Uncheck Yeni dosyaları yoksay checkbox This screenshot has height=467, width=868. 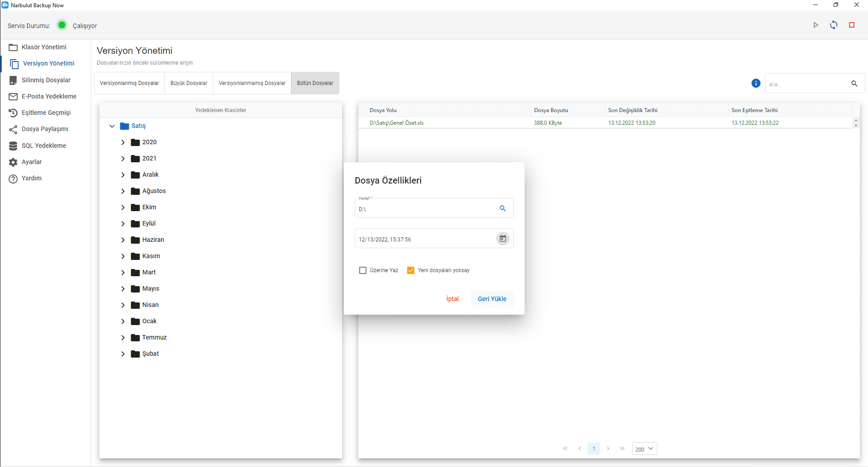pos(411,270)
